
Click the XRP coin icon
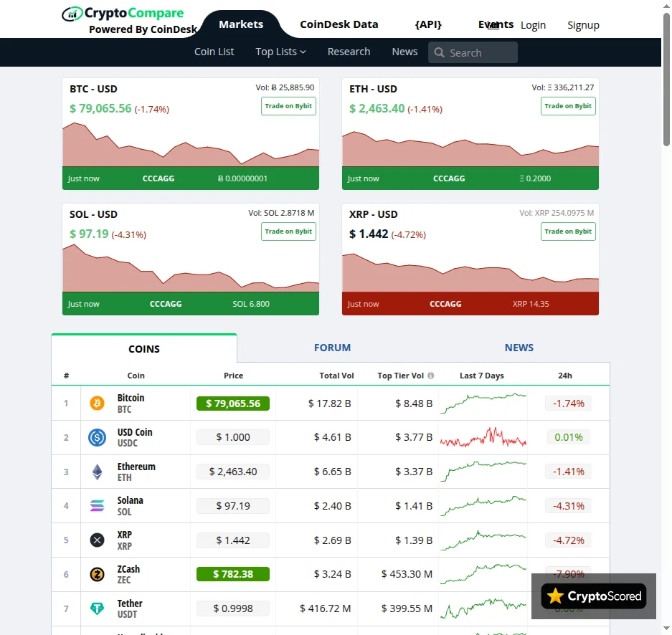(x=98, y=540)
